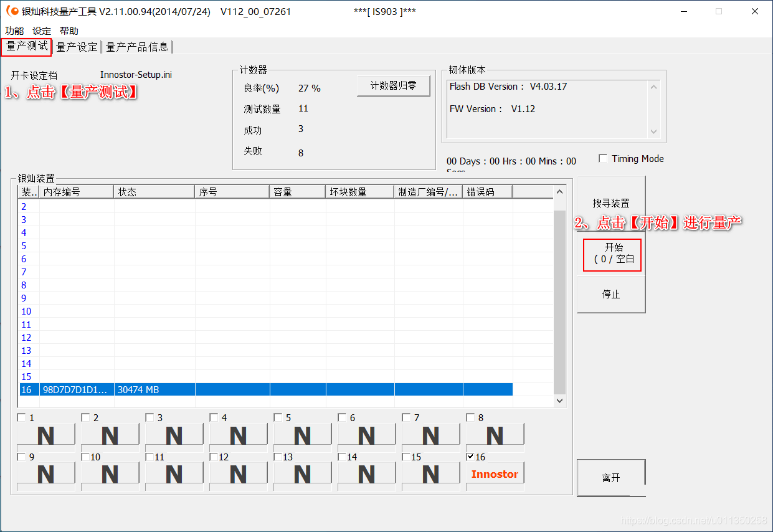Click the N status icon for slot 12
773x532 pixels.
click(x=238, y=474)
